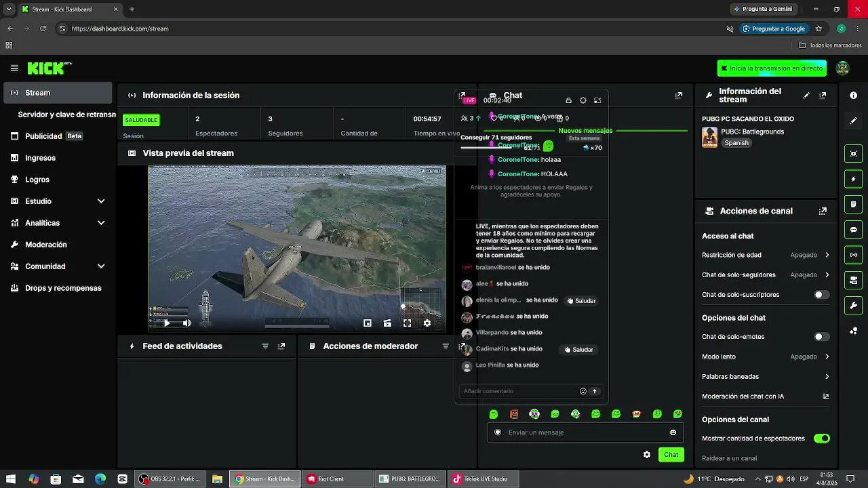Open chat settings gear next to Chat button
Viewport: 868px width, 488px height.
click(x=647, y=455)
